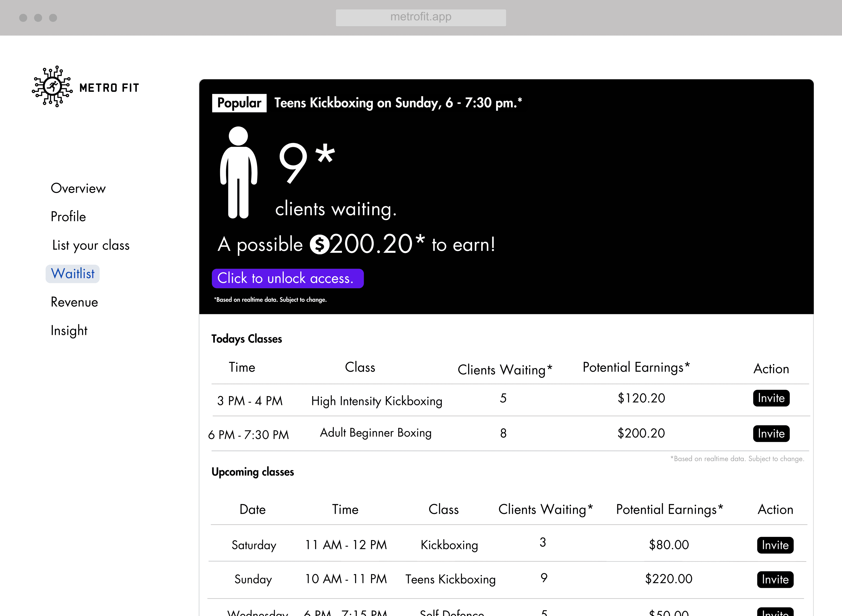Open the Waitlist section
Image resolution: width=842 pixels, height=616 pixels.
(x=73, y=274)
